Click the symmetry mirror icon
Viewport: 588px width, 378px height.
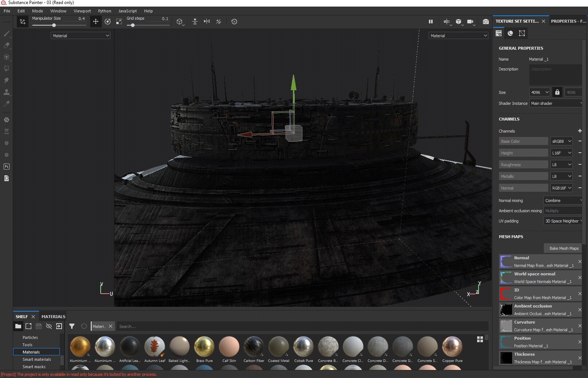(207, 22)
